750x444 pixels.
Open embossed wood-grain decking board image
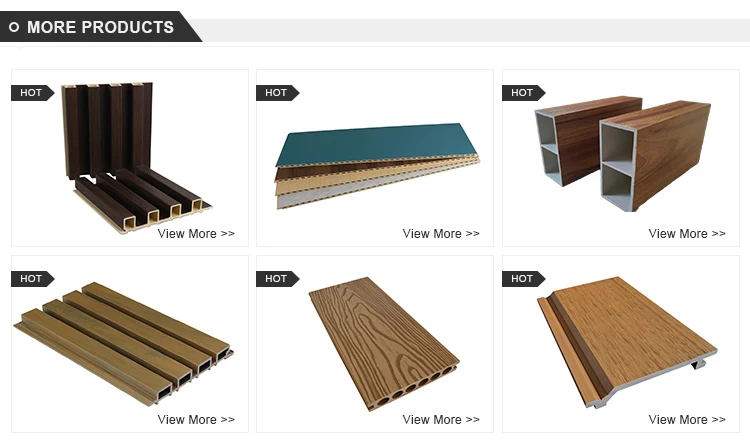click(x=384, y=343)
